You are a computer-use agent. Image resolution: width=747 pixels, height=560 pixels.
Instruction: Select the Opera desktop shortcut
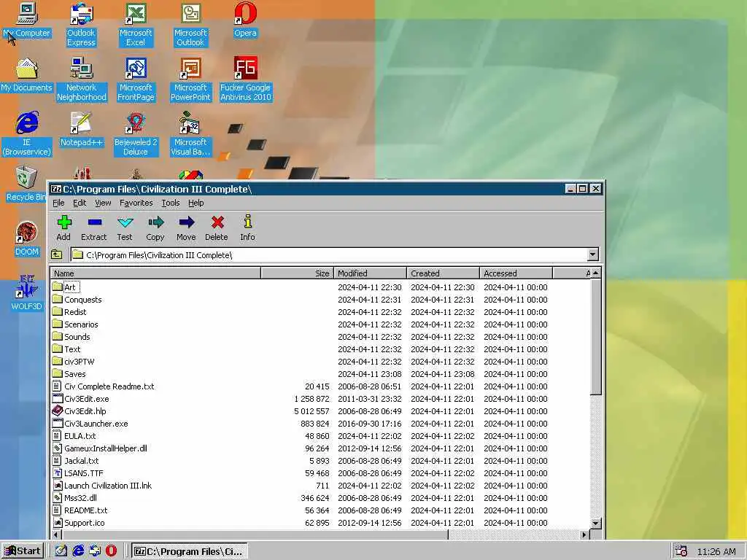coord(245,20)
